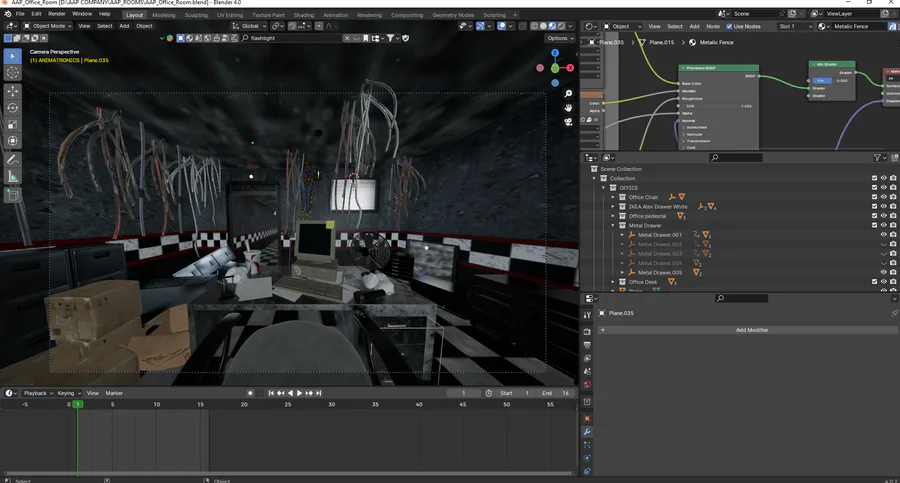
Task: Collapse the Metal Drawer collection
Action: coord(613,226)
